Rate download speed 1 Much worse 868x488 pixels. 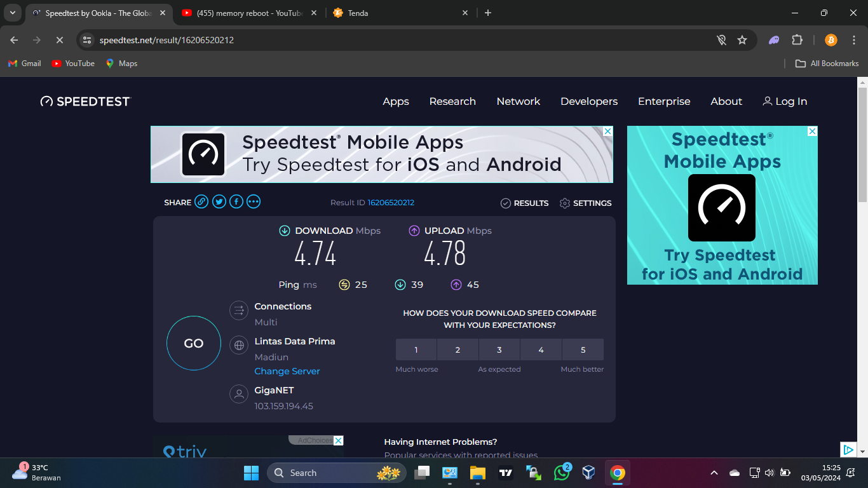416,350
